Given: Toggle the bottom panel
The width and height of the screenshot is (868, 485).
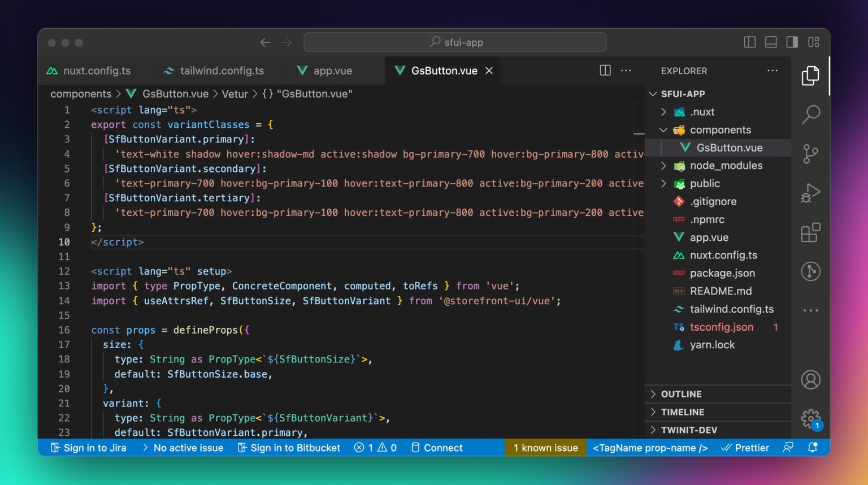Looking at the screenshot, I should [x=771, y=42].
